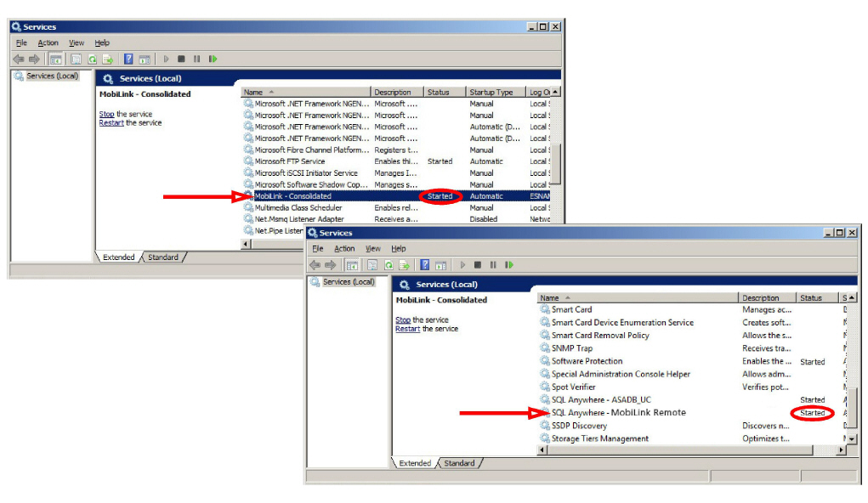Select Services (Local) tree node in back window
The image size is (868, 503).
click(x=52, y=76)
